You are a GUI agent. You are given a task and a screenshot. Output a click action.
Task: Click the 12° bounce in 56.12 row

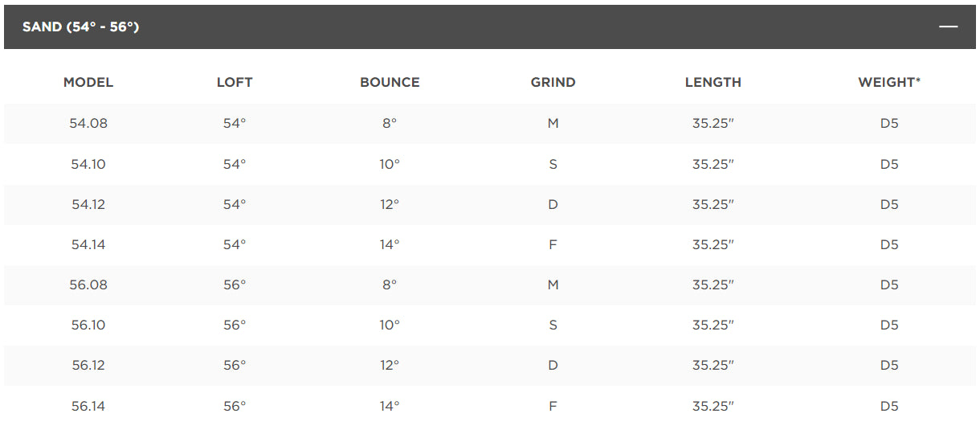pos(390,365)
